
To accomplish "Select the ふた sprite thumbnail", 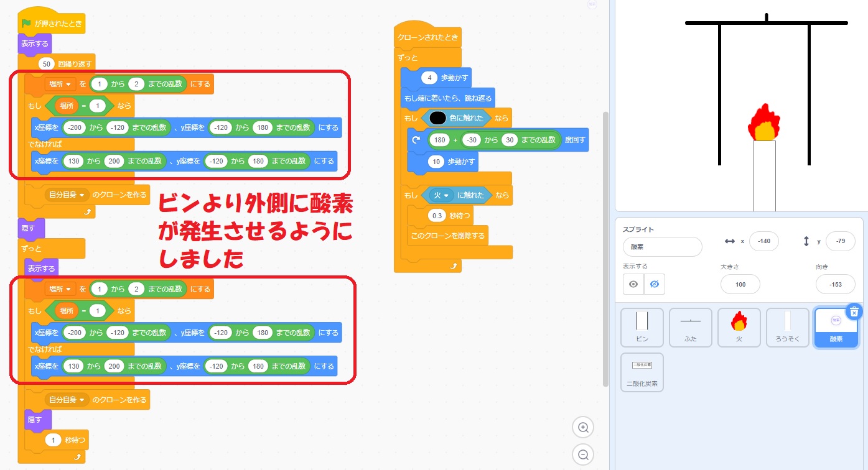I will click(x=691, y=327).
